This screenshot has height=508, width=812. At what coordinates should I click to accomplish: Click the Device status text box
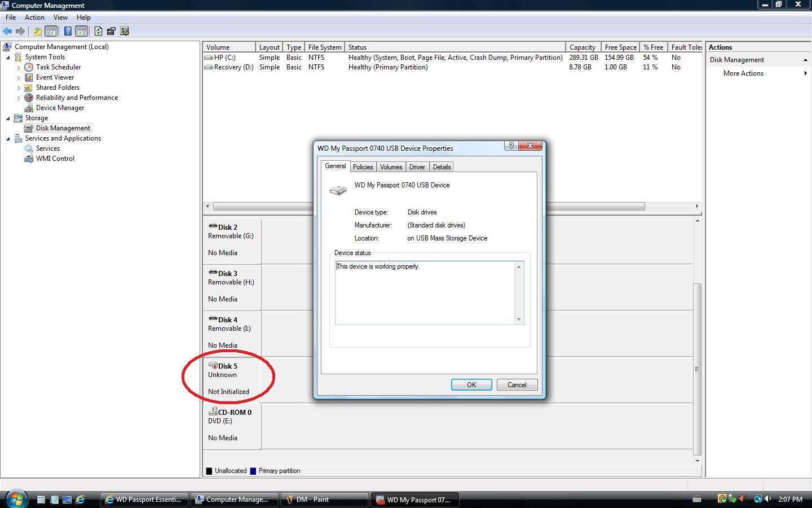coord(429,293)
